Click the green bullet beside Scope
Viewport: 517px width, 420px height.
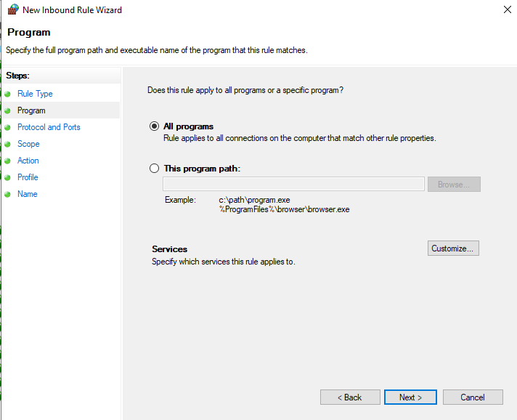[8, 144]
